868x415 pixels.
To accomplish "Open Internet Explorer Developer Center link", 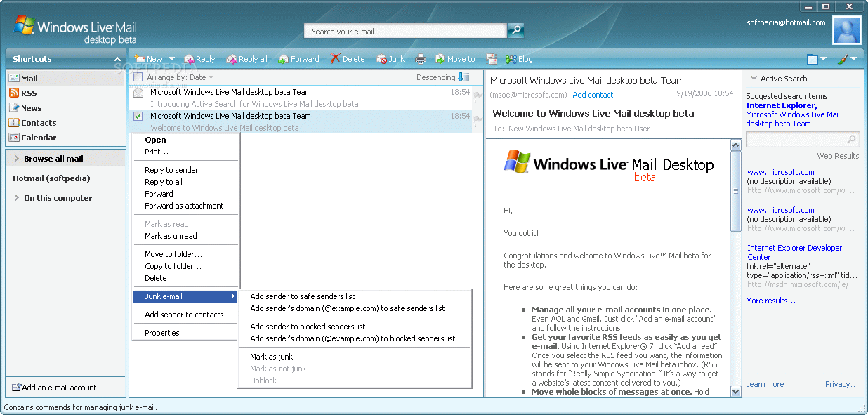I will click(794, 252).
